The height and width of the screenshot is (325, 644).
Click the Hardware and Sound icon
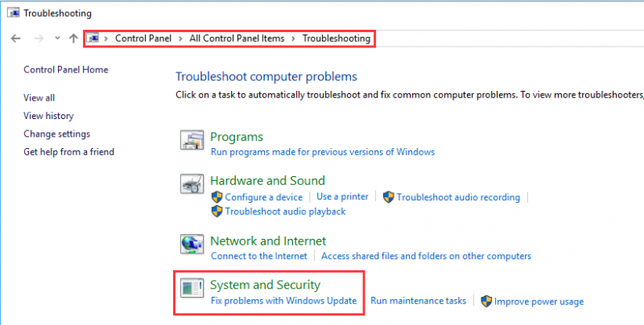click(192, 184)
